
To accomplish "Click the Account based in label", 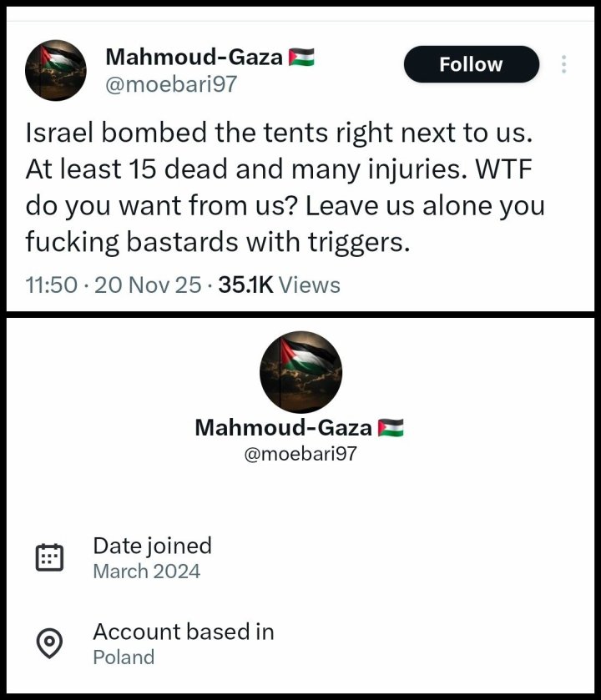I will tap(183, 632).
